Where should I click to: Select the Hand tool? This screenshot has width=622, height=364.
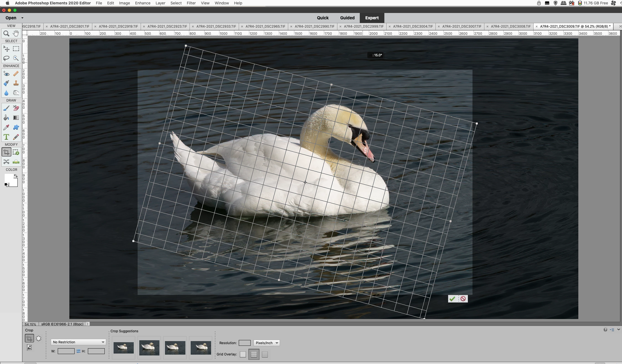click(16, 34)
